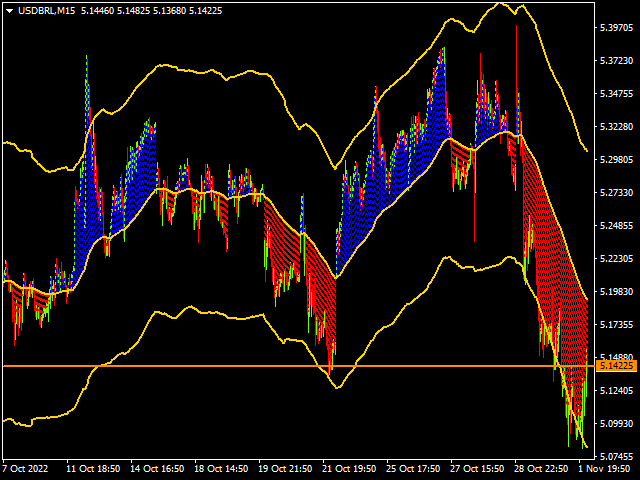The image size is (640, 480).
Task: Select price scale value 5.09930
Action: click(x=616, y=424)
